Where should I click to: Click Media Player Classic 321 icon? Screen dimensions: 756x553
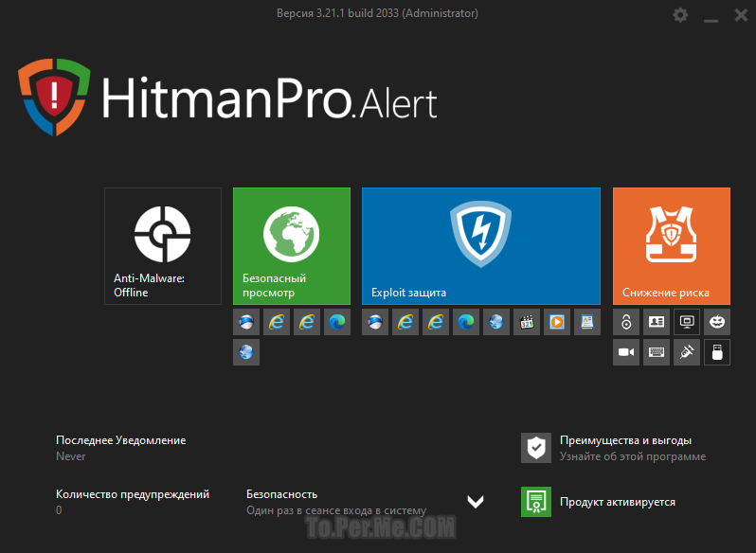(x=527, y=322)
